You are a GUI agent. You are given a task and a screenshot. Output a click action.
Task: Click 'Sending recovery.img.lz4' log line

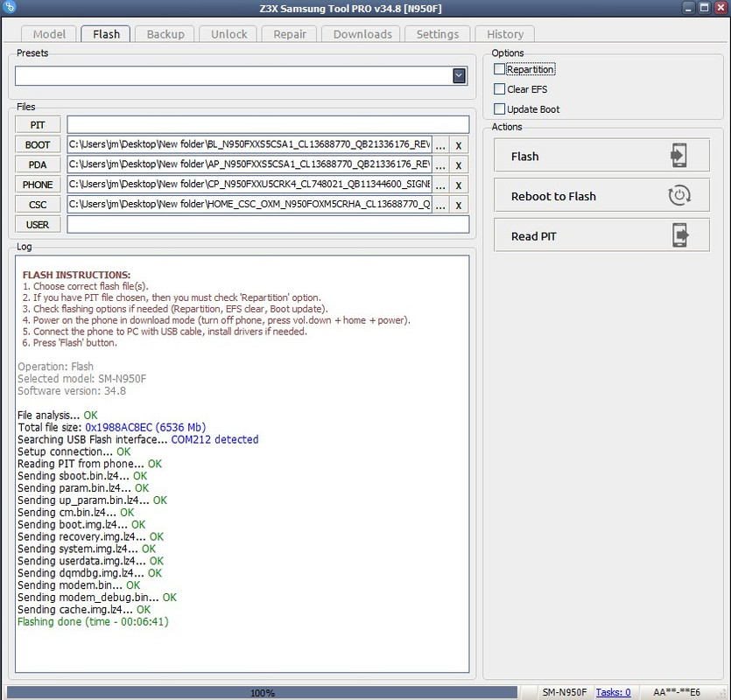[x=91, y=537]
